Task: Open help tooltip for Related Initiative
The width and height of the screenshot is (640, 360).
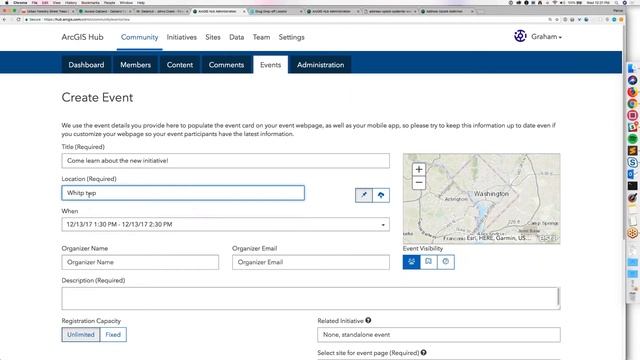Action: (x=368, y=321)
